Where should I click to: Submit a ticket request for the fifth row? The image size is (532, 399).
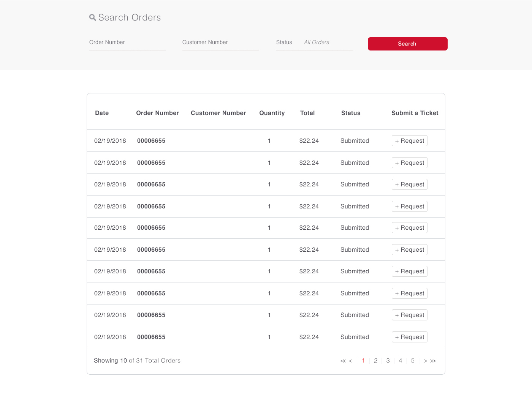coord(409,228)
